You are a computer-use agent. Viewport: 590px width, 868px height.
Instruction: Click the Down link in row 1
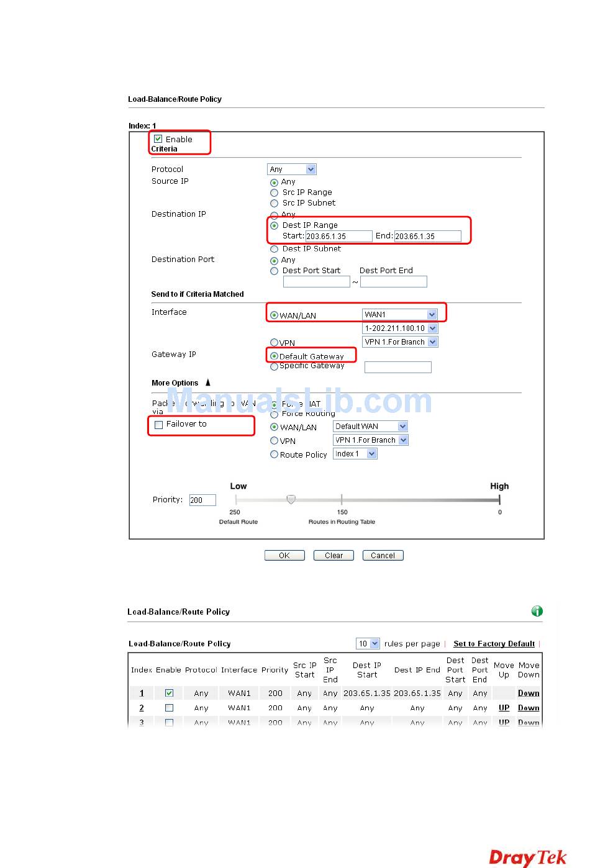coord(529,693)
